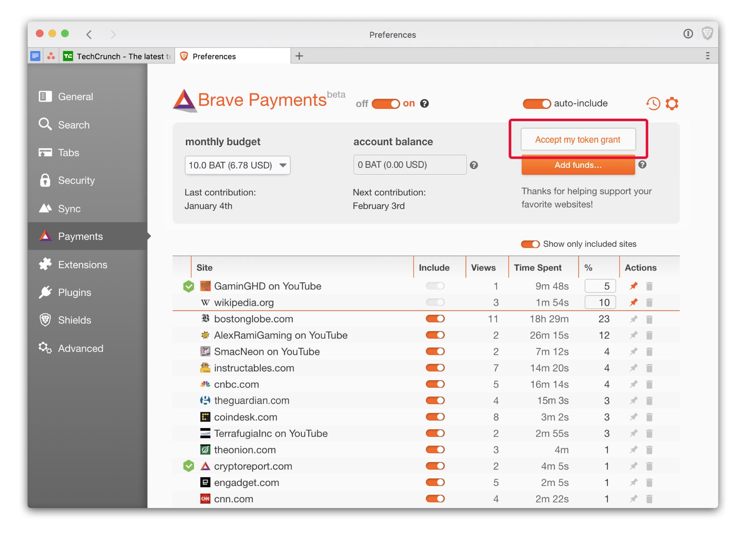Screen dimensions: 756x554
Task: Open Advanced preferences section
Action: click(87, 348)
